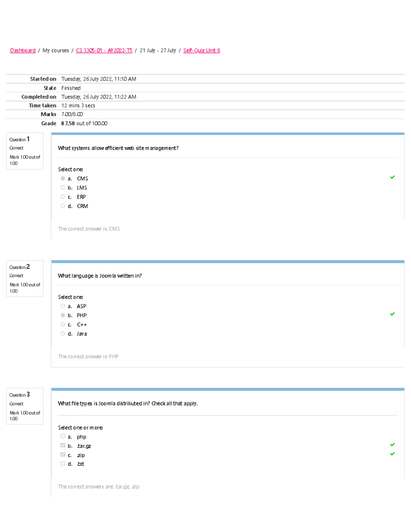Toggle the .zip checkbox
The image size is (411, 532).
point(63,455)
